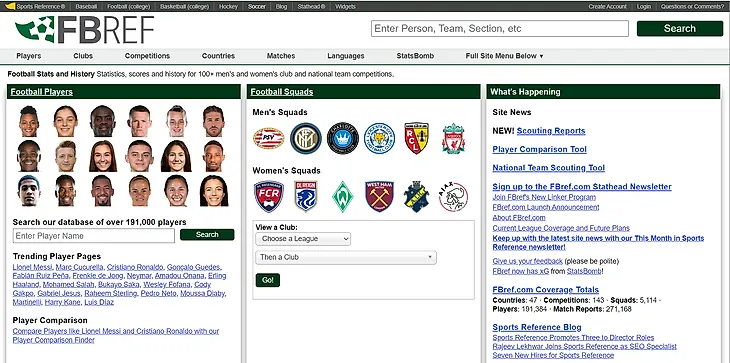Image resolution: width=730 pixels, height=363 pixels.
Task: Open the Competitions menu
Action: tap(147, 56)
